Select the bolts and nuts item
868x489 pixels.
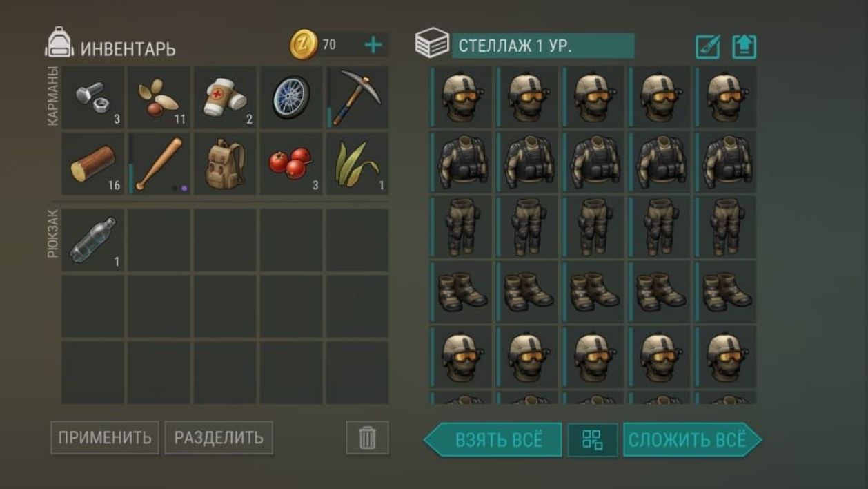pyautogui.click(x=93, y=97)
